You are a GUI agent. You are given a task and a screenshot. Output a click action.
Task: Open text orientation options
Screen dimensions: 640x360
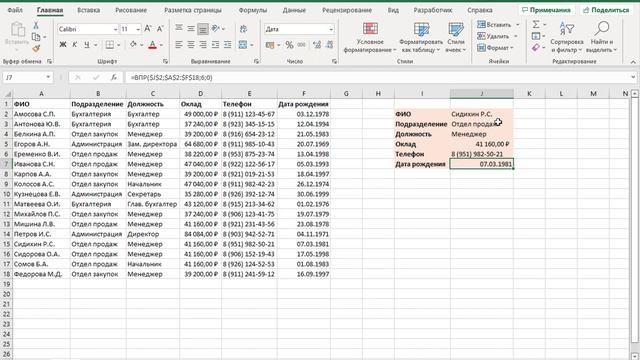click(216, 28)
